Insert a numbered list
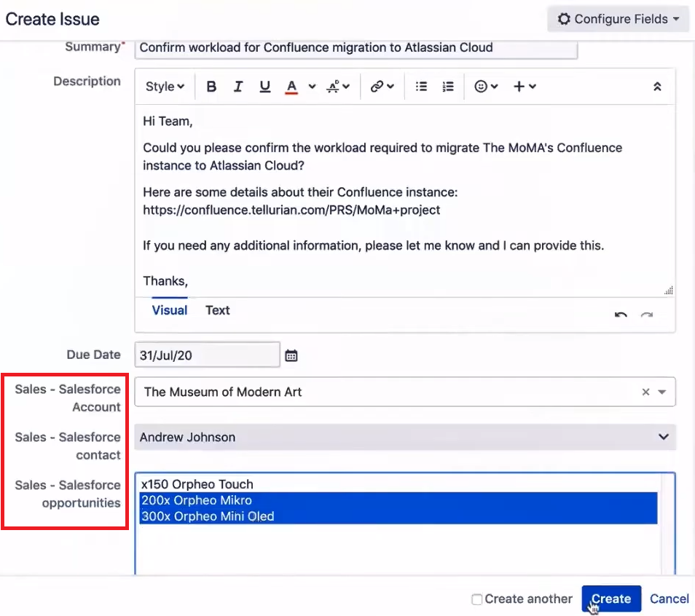This screenshot has height=616, width=695. pos(448,87)
